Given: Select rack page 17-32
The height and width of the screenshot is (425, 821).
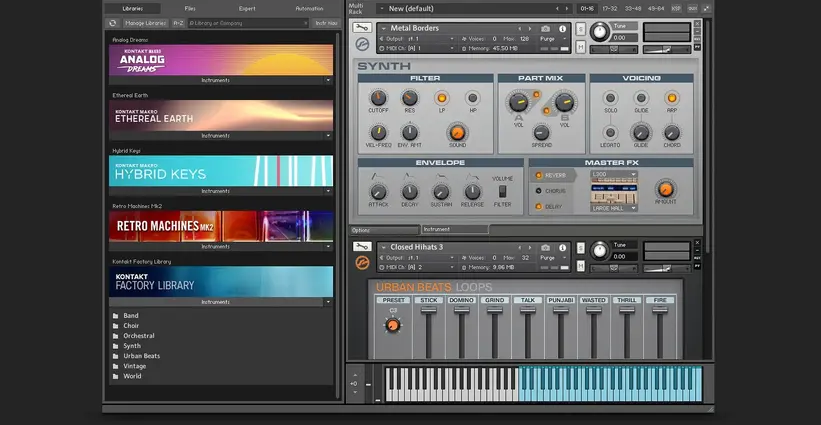Looking at the screenshot, I should (x=611, y=8).
